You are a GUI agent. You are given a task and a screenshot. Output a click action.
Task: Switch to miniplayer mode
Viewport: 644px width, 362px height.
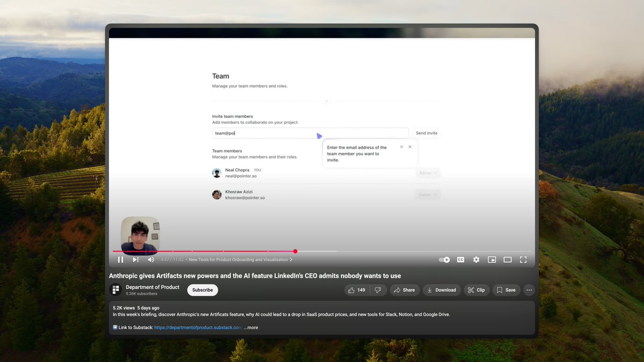click(x=492, y=260)
